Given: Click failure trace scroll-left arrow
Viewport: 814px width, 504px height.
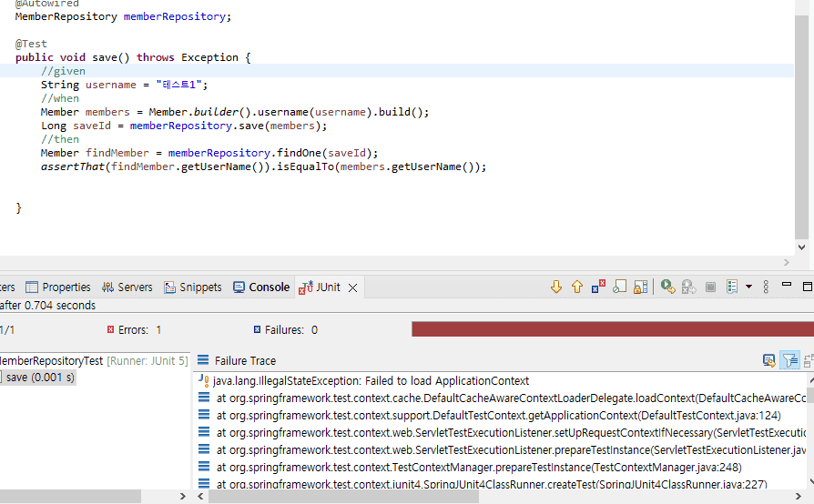Looking at the screenshot, I should pos(200,497).
